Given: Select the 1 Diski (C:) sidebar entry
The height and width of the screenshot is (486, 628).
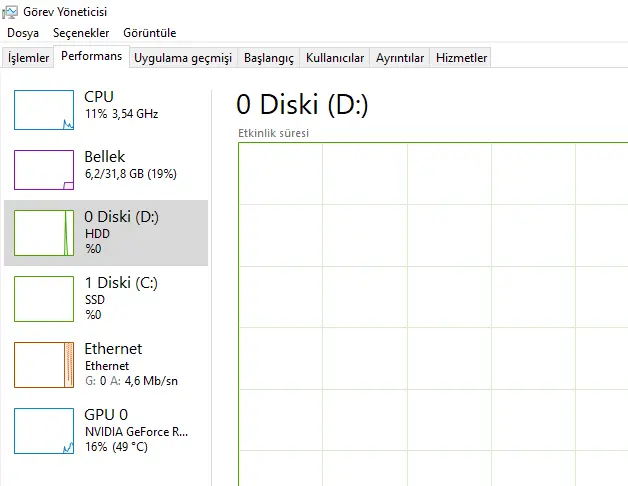Looking at the screenshot, I should coord(106,299).
